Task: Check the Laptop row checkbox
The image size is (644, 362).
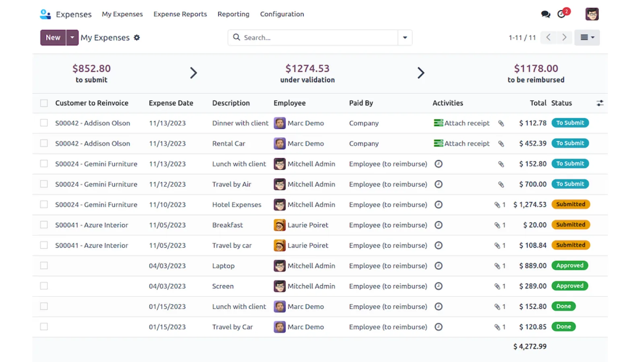Action: [44, 266]
